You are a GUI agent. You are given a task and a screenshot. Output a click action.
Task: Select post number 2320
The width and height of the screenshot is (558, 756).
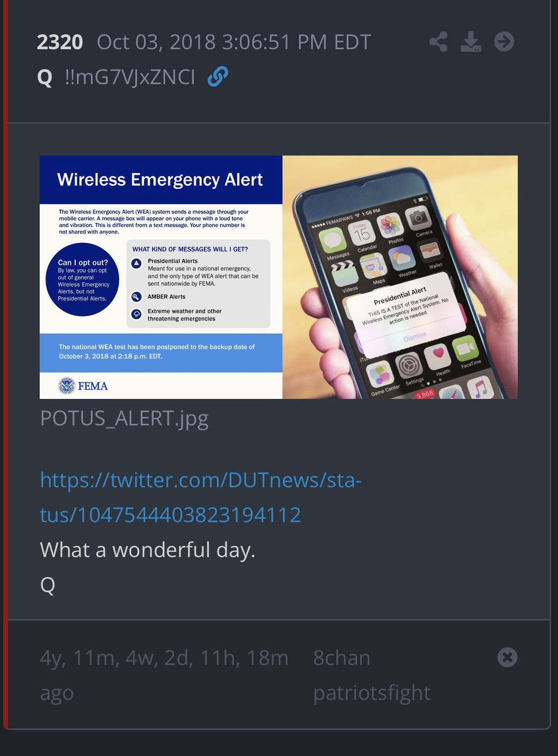60,42
